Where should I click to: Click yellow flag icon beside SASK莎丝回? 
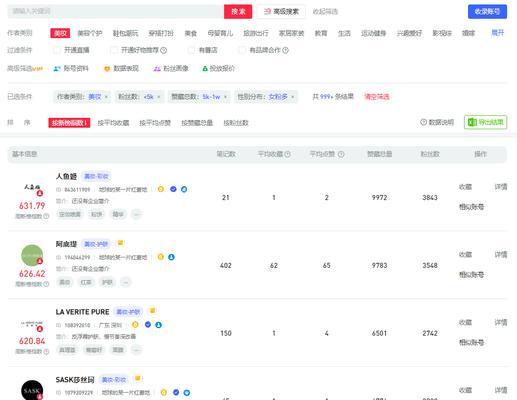[x=137, y=379]
